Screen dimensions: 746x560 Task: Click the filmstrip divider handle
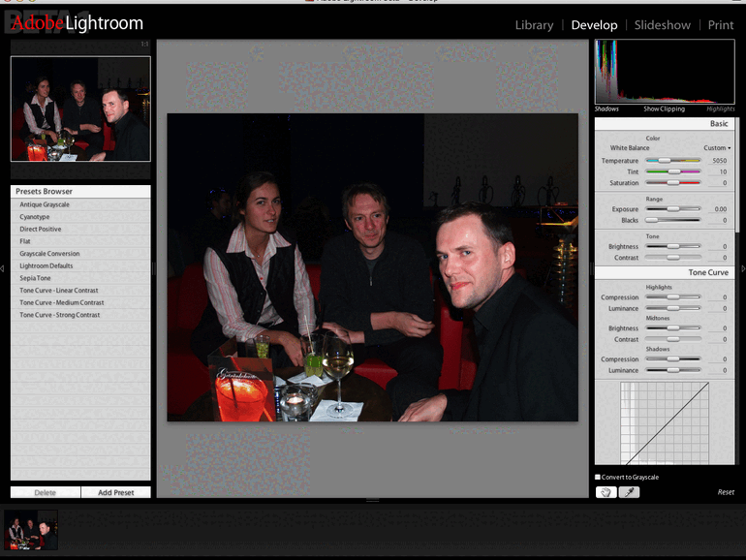tap(373, 501)
